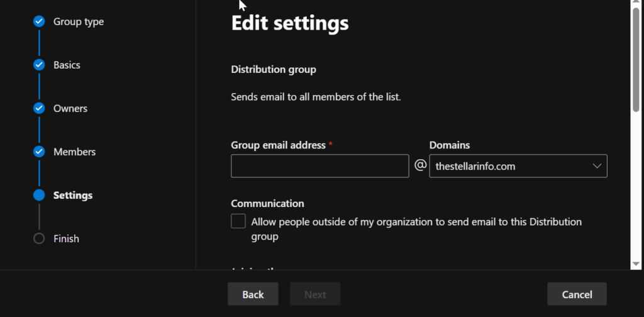644x317 pixels.
Task: Go to the Group type step label
Action: (79, 21)
